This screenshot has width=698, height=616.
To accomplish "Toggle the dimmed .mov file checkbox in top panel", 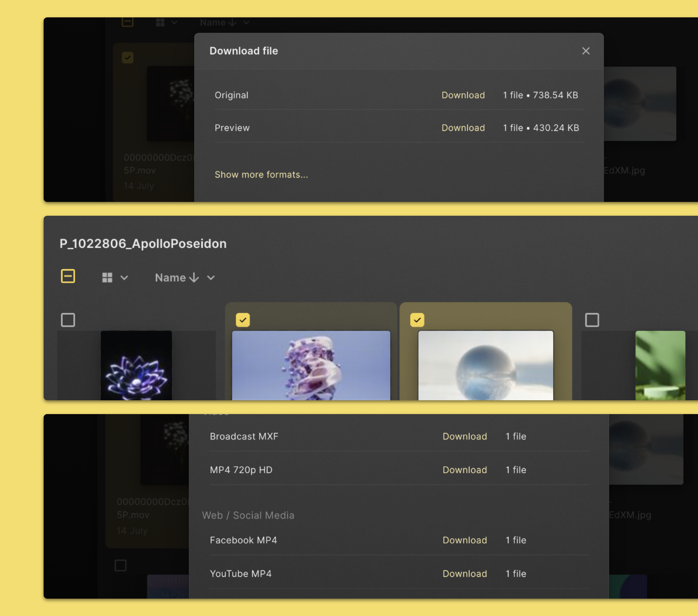I will pyautogui.click(x=127, y=58).
